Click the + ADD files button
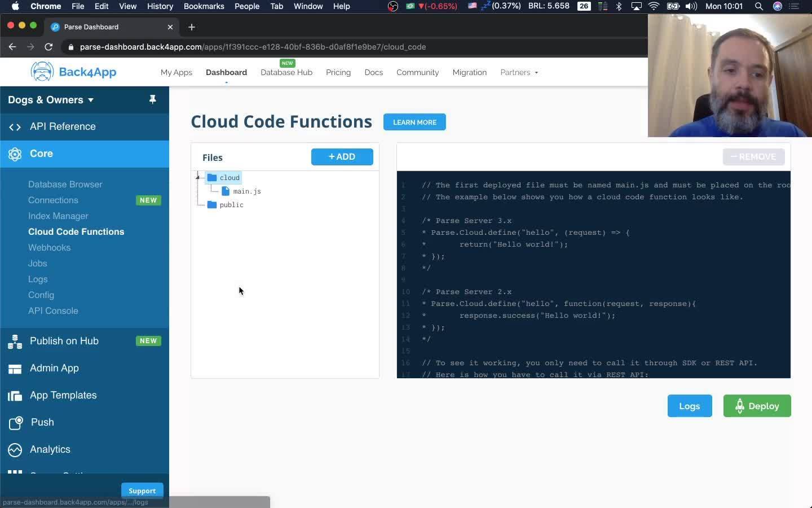Image resolution: width=812 pixels, height=508 pixels. click(x=342, y=157)
